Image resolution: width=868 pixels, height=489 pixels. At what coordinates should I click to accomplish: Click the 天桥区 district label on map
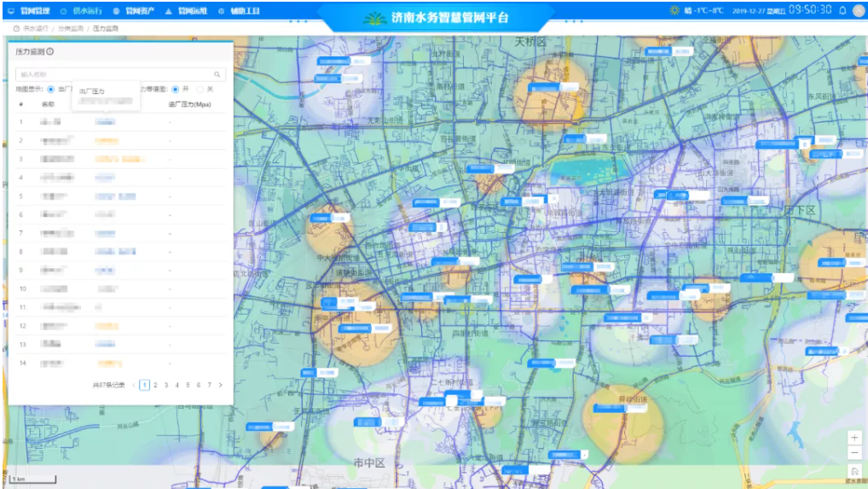click(530, 42)
